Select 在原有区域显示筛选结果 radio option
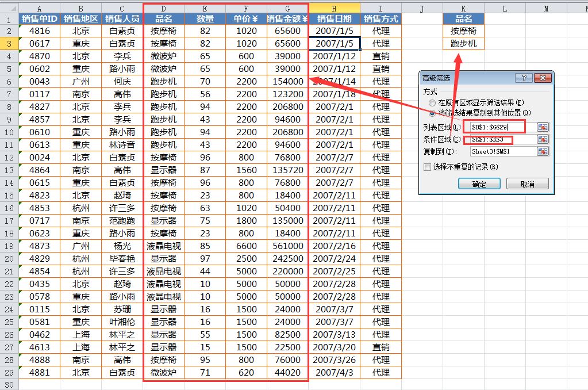 pos(432,102)
